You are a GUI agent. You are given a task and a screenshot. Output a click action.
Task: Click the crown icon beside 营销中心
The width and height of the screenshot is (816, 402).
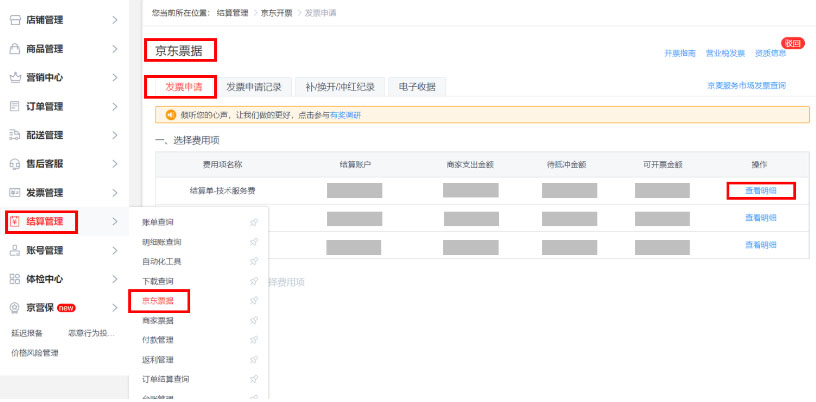15,78
